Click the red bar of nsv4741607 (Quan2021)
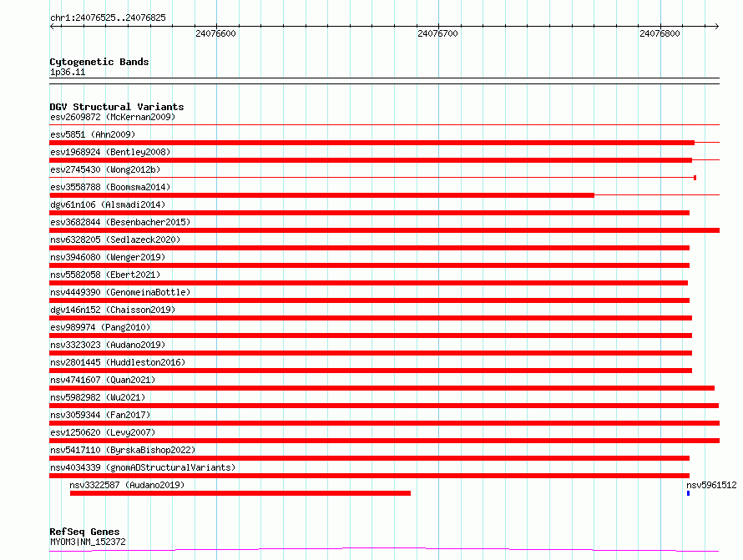 [x=382, y=388]
